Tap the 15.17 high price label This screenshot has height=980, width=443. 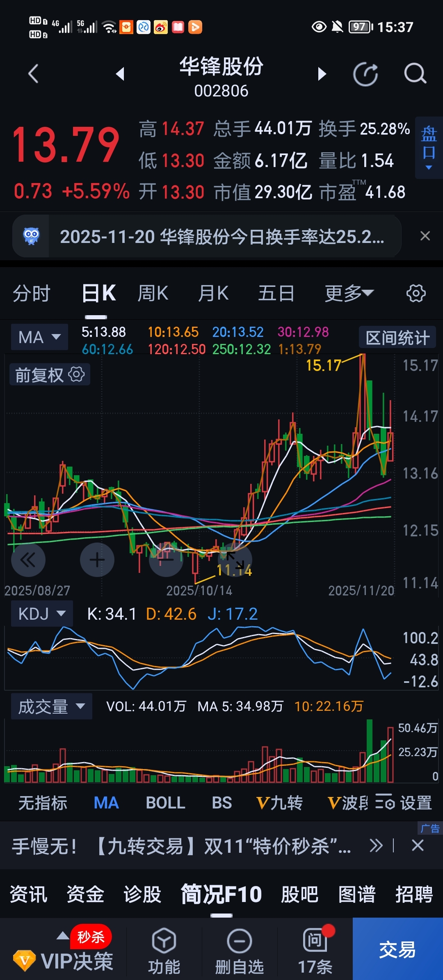(324, 365)
